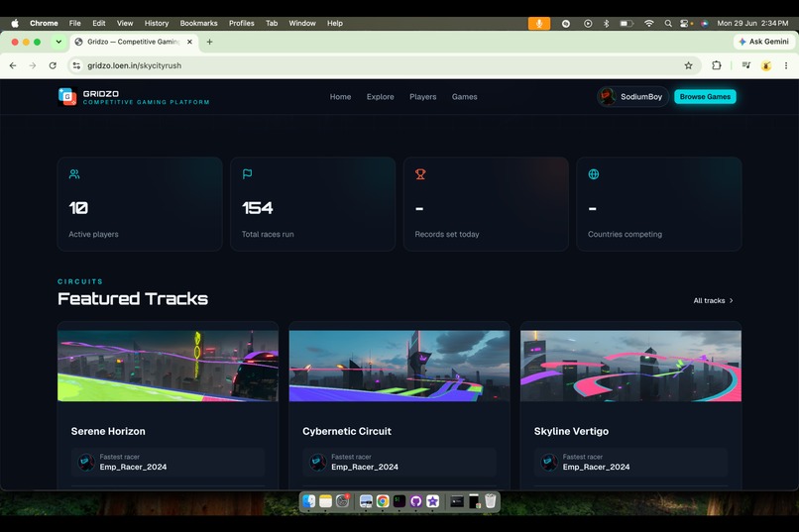Click Cybernetic Circuit's fastest racer avatar

318,463
